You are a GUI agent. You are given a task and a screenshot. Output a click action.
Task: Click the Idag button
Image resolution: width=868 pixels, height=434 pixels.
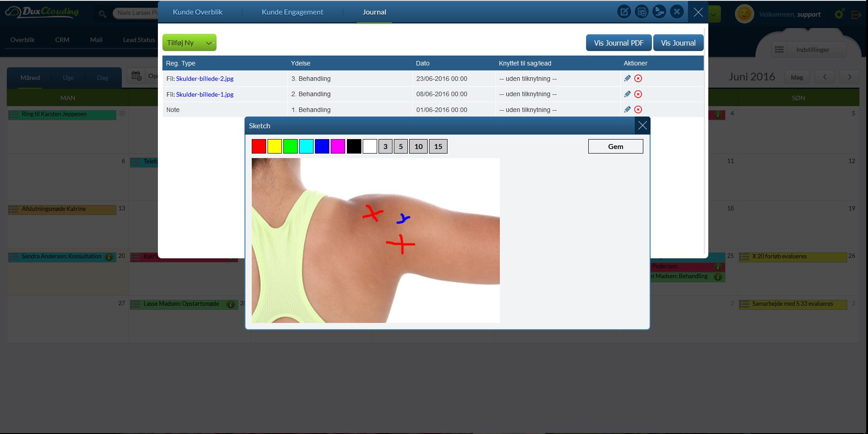[x=797, y=77]
